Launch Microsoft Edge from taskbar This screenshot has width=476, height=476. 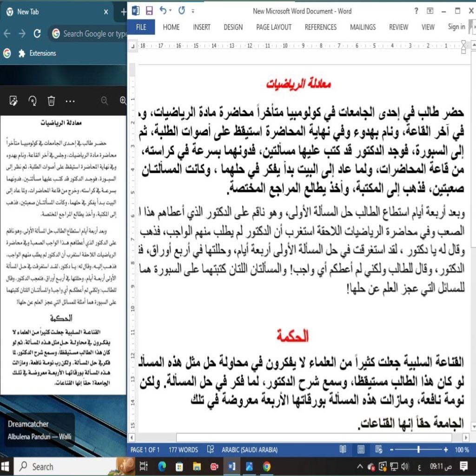pos(162,466)
